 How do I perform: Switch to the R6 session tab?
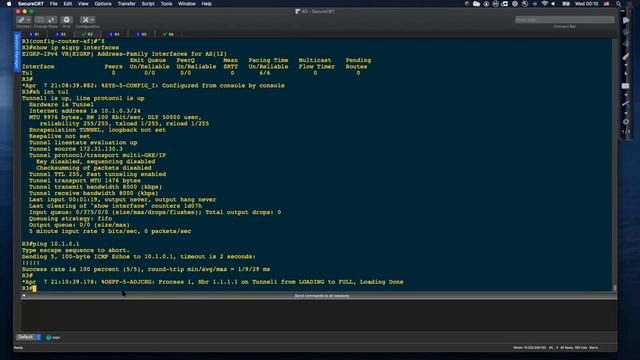click(168, 34)
